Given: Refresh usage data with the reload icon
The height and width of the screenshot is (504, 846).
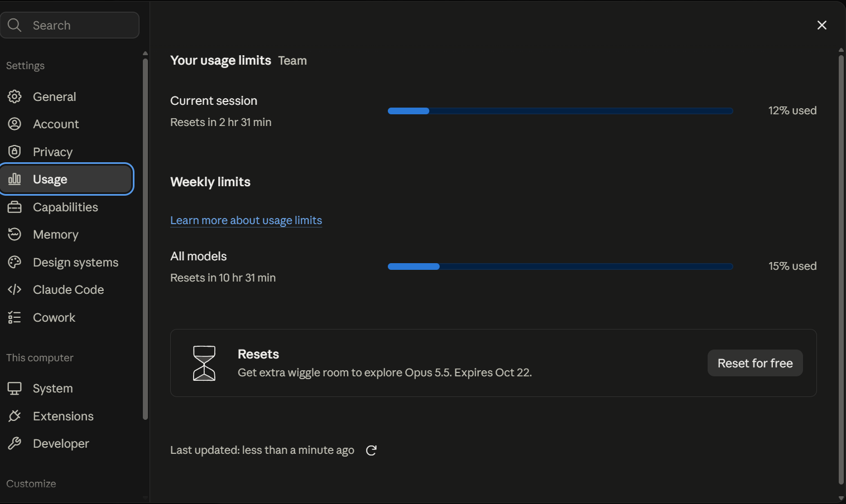Looking at the screenshot, I should (371, 450).
